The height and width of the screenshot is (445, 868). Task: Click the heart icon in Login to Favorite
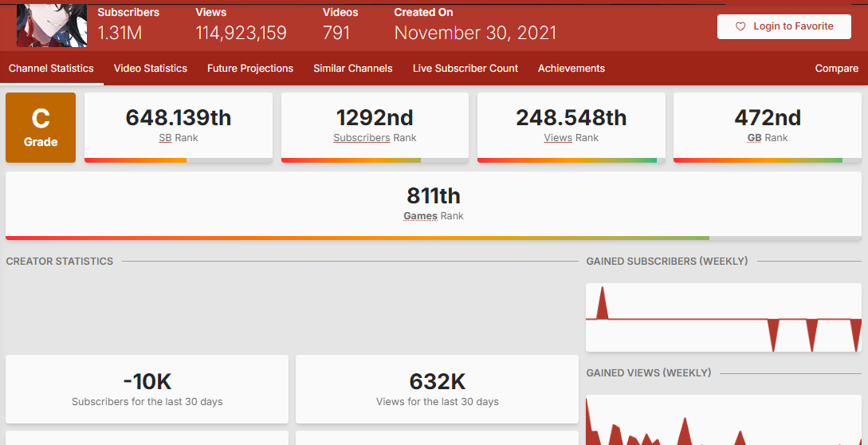tap(740, 26)
